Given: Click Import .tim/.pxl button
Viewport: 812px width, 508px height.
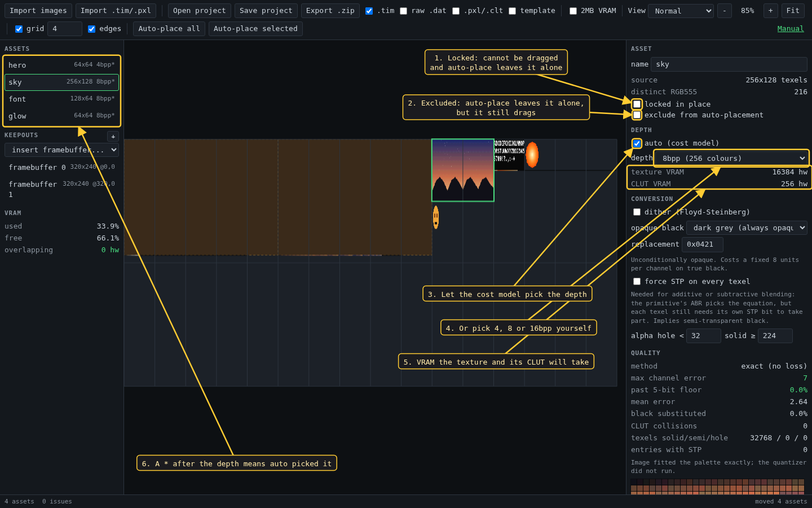Looking at the screenshot, I should [116, 11].
